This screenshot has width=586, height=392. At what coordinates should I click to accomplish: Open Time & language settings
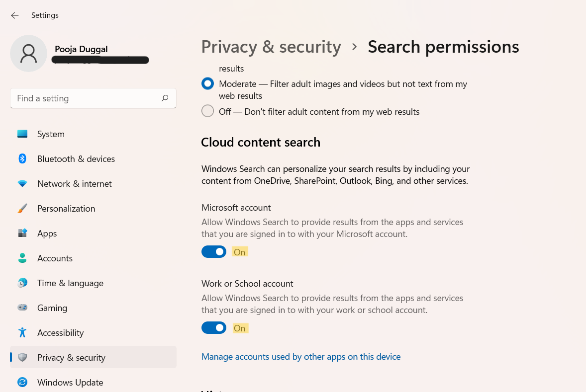pos(70,283)
